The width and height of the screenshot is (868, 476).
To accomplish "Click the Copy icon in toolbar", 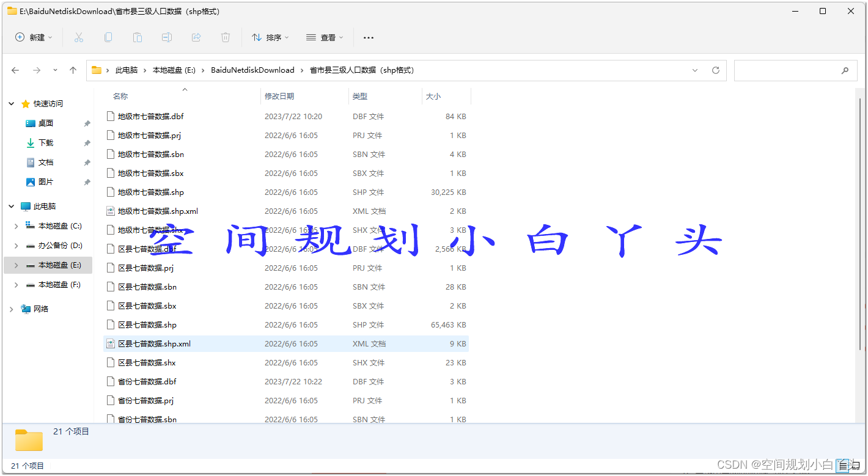I will [108, 37].
